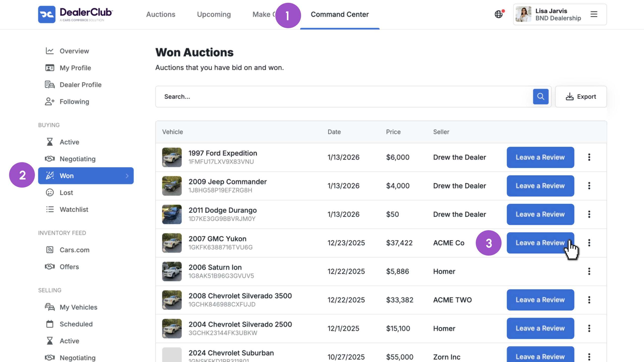This screenshot has height=362, width=644.
Task: Click the Watchlist list icon
Action: pos(50,209)
